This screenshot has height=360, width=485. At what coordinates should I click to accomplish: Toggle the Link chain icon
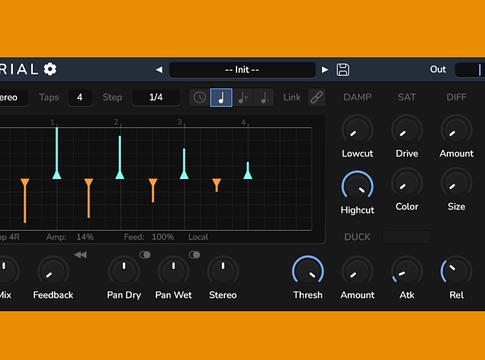(x=317, y=97)
